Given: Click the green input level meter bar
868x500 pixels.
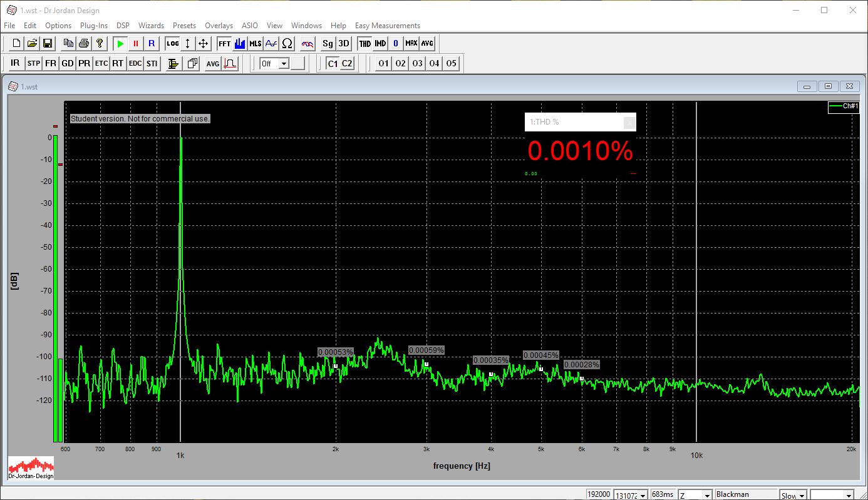Looking at the screenshot, I should click(x=55, y=288).
